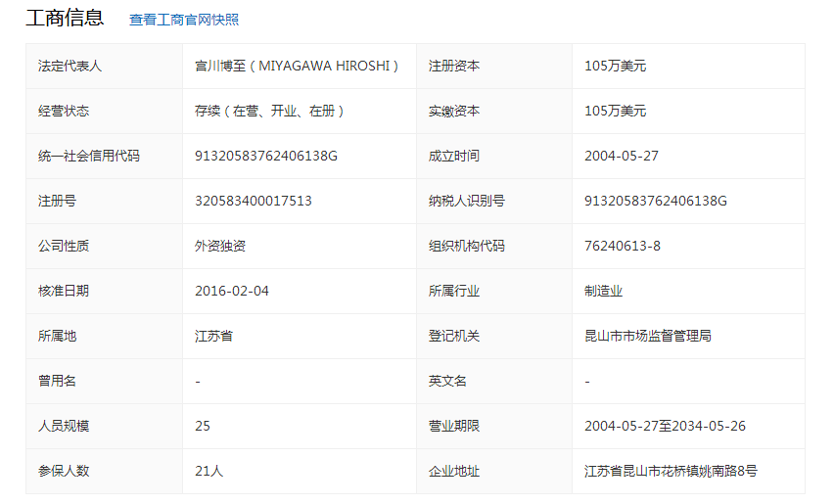This screenshot has width=834, height=504.
Task: Click the credit code beside 统一社会信用代码
Action: 266,156
